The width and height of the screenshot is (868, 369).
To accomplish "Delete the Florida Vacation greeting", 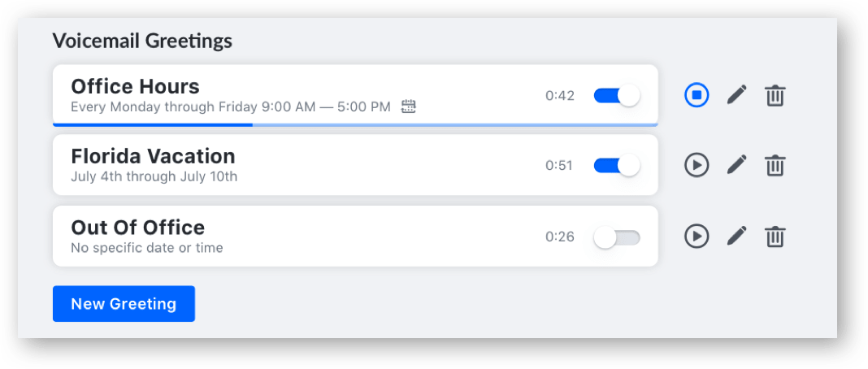I will pos(775,166).
